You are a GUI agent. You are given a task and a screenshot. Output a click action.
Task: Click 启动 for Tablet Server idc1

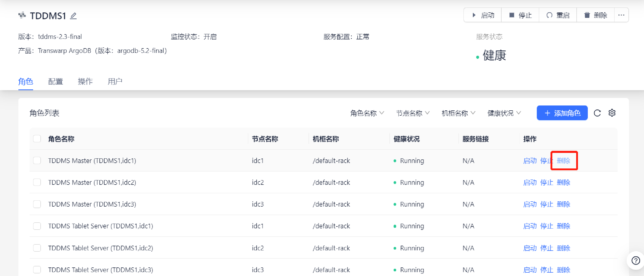pos(530,226)
